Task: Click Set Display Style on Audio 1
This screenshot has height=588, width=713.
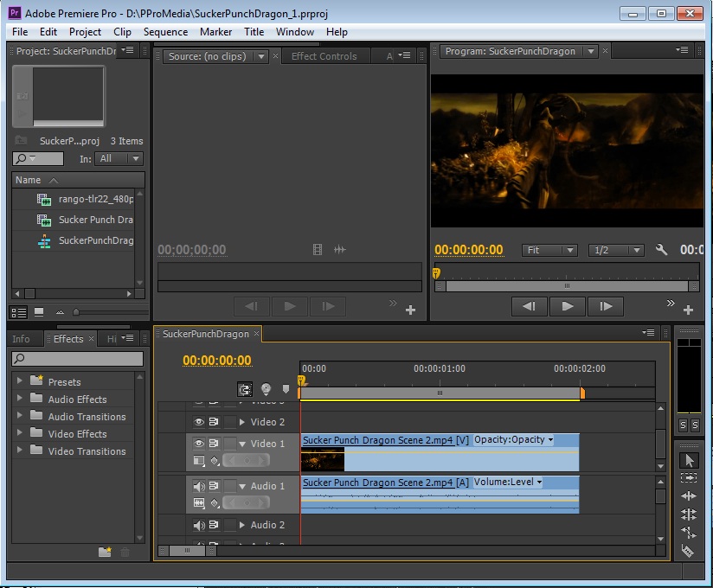Action: tap(199, 502)
